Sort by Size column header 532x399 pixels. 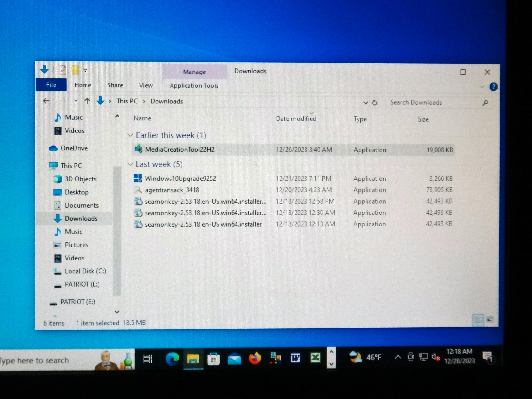pyautogui.click(x=423, y=119)
